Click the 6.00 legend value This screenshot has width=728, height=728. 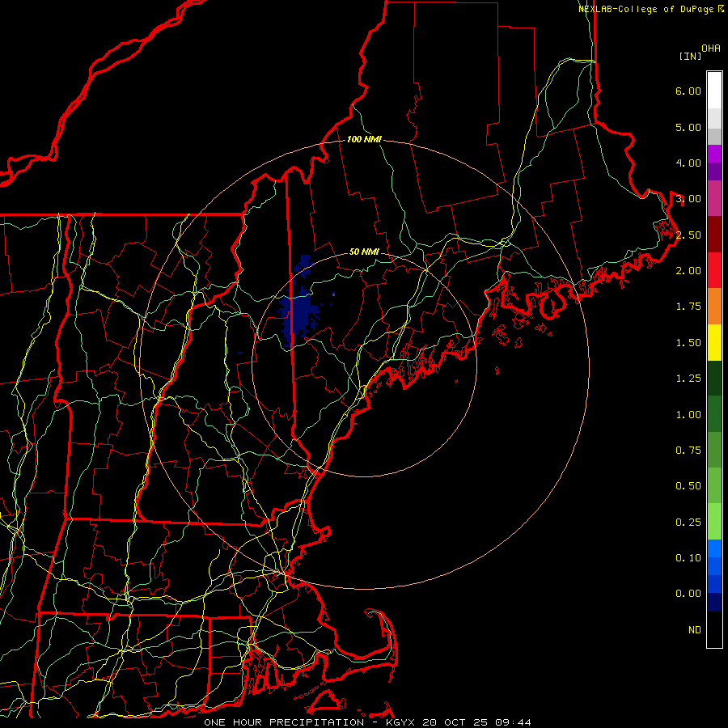(688, 91)
